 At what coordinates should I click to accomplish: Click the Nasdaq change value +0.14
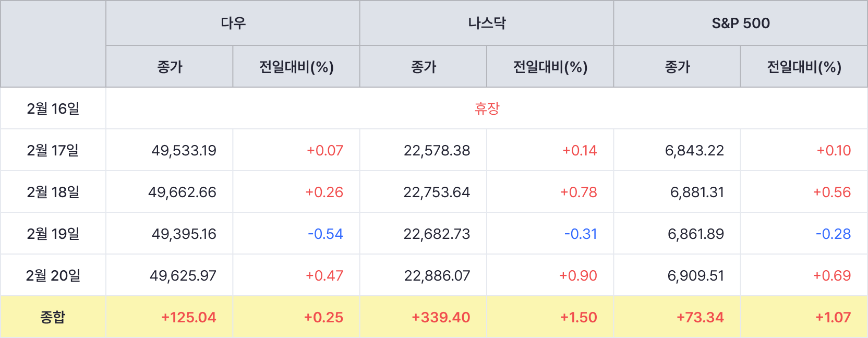click(x=580, y=150)
